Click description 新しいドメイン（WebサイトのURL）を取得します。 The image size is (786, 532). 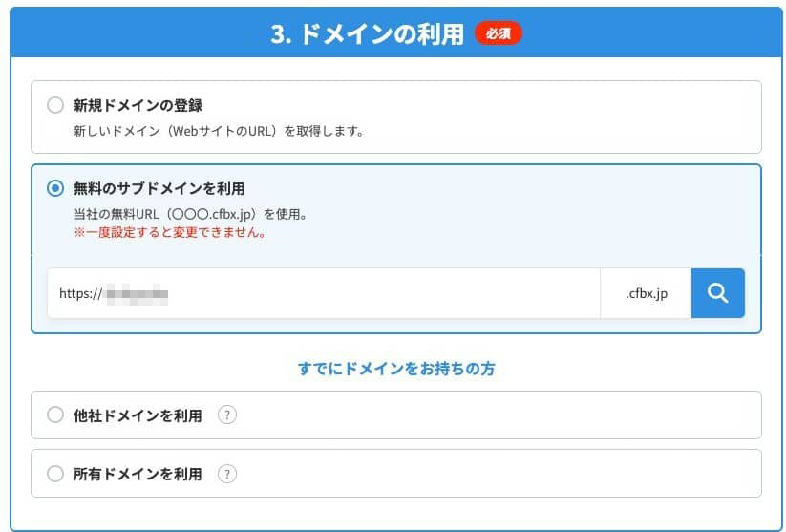pos(219,132)
